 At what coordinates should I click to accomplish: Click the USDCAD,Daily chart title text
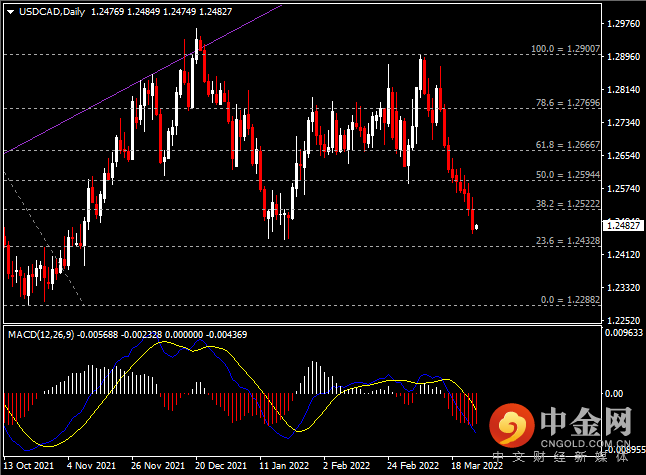[52, 12]
